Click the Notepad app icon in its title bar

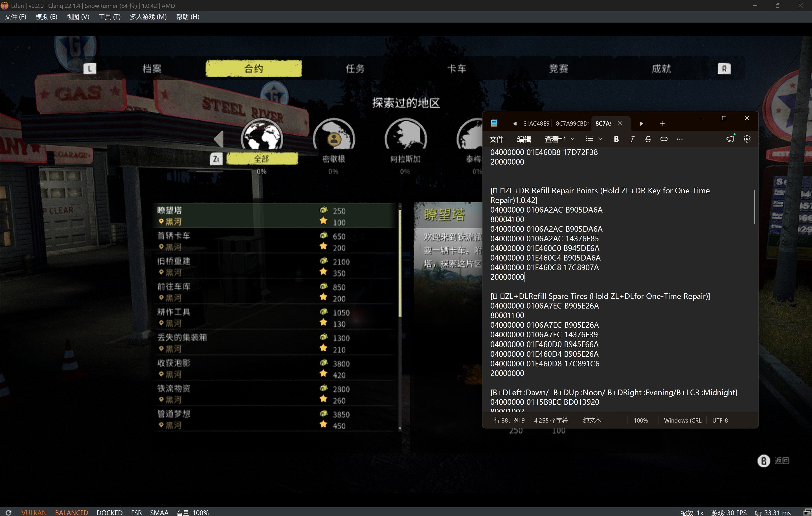[x=494, y=123]
